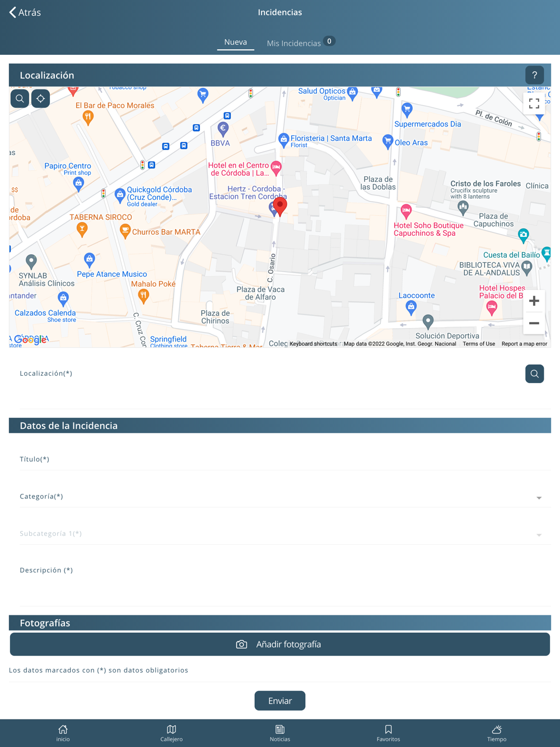The image size is (560, 747).
Task: Center the map on my location
Action: (x=40, y=99)
